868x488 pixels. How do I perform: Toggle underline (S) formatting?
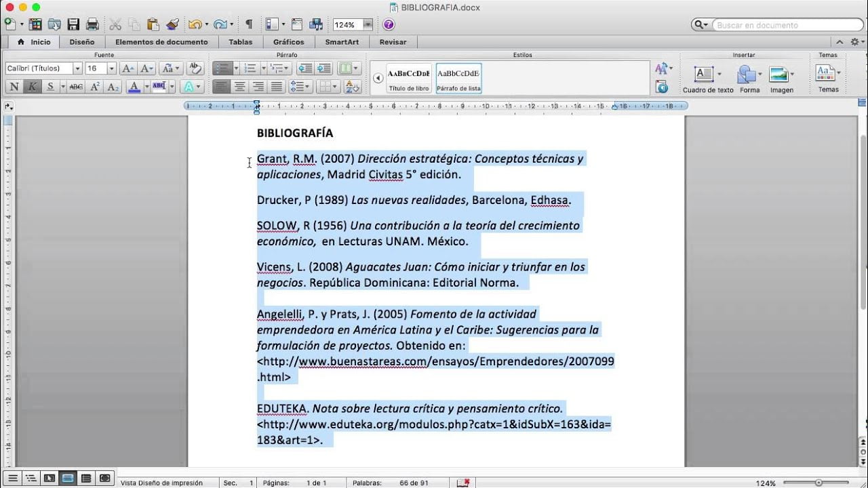[50, 87]
